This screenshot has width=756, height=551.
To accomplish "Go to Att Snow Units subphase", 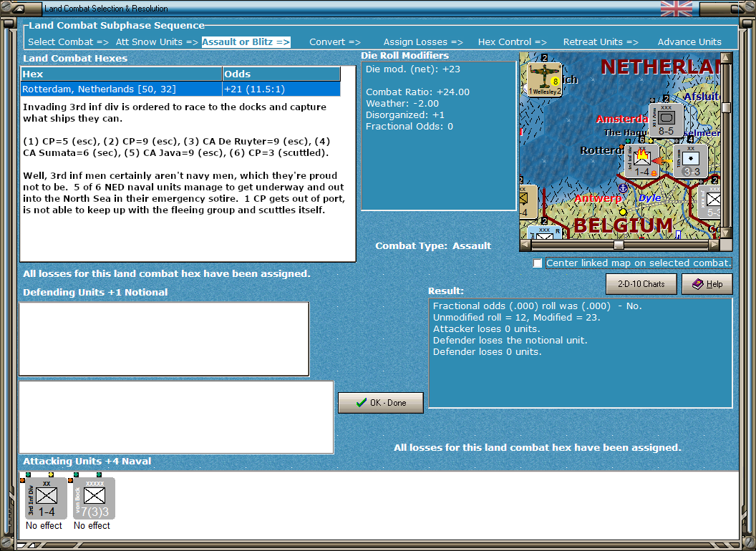I will [x=157, y=42].
